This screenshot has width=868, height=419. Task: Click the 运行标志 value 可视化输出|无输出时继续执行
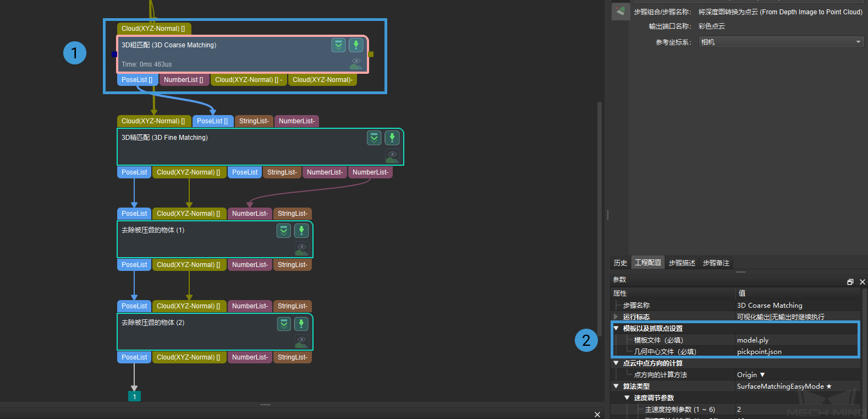[798, 317]
